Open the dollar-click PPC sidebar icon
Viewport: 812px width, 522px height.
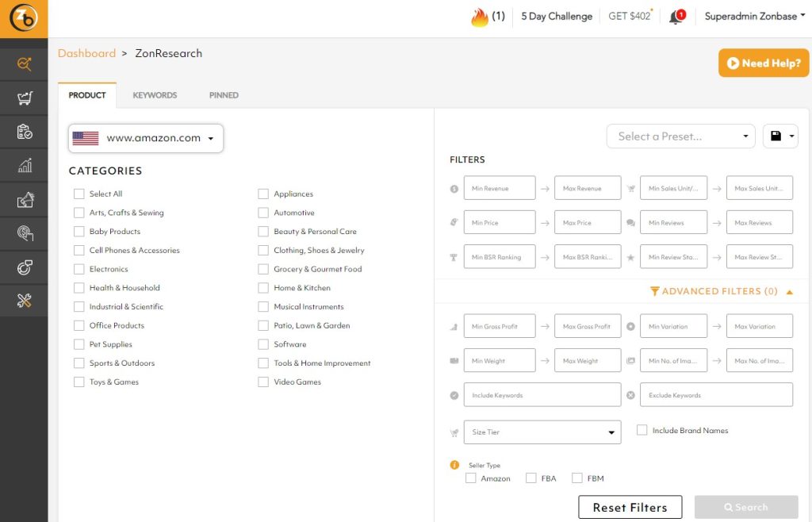point(24,233)
